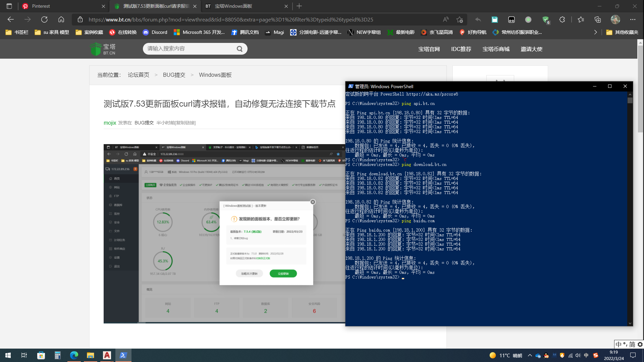Click the BT.CN logo
This screenshot has height=362, width=644.
(x=103, y=49)
